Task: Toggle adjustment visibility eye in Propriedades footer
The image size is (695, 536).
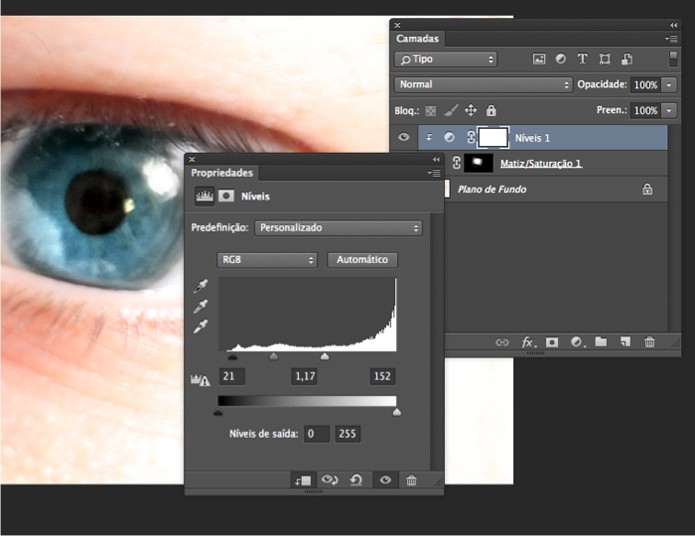Action: pyautogui.click(x=384, y=481)
